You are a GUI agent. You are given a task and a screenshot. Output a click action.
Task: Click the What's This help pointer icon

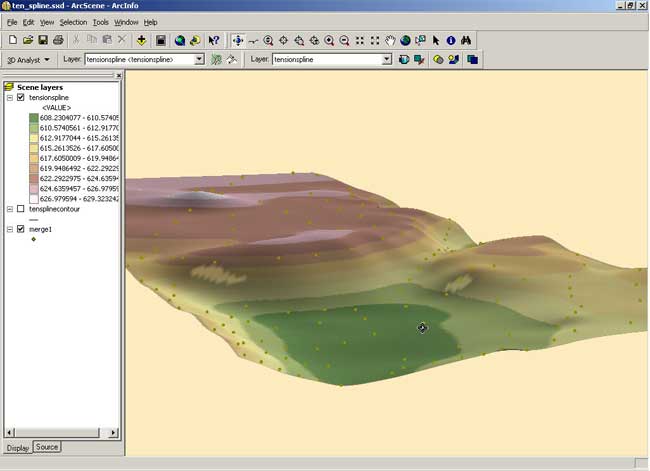point(214,40)
